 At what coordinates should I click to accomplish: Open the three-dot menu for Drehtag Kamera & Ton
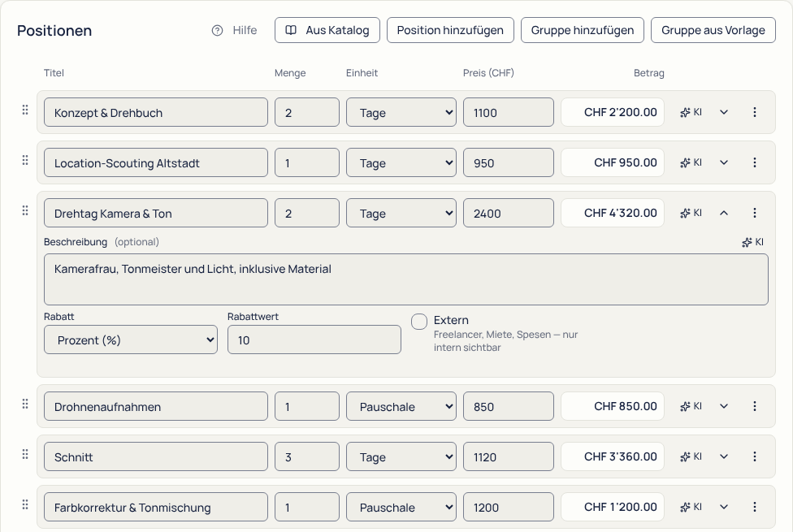[755, 213]
